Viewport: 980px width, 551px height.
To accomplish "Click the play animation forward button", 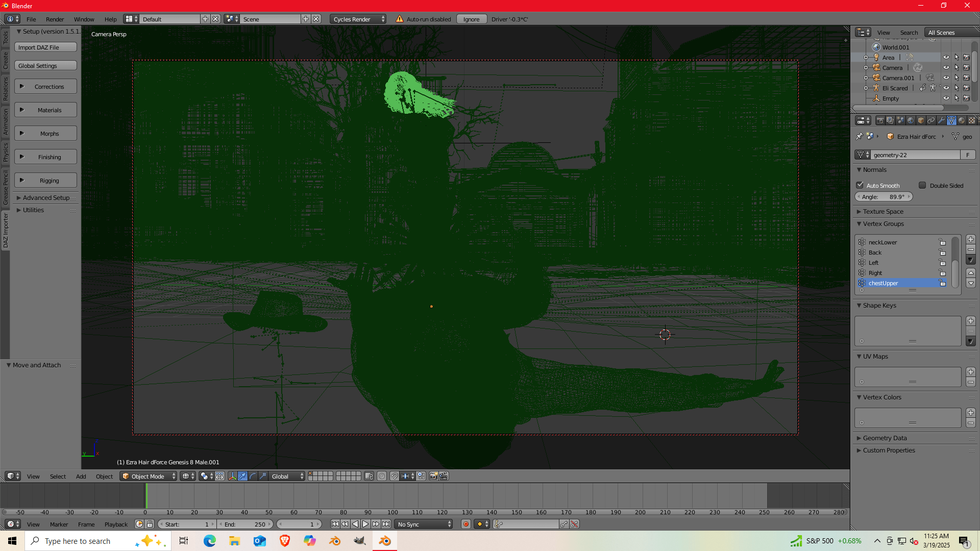I will click(x=365, y=524).
